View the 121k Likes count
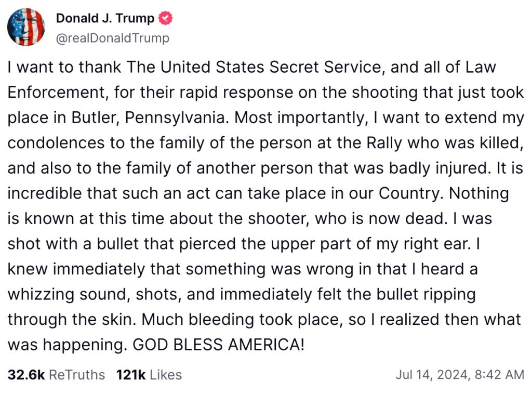532x393 pixels. [x=130, y=375]
